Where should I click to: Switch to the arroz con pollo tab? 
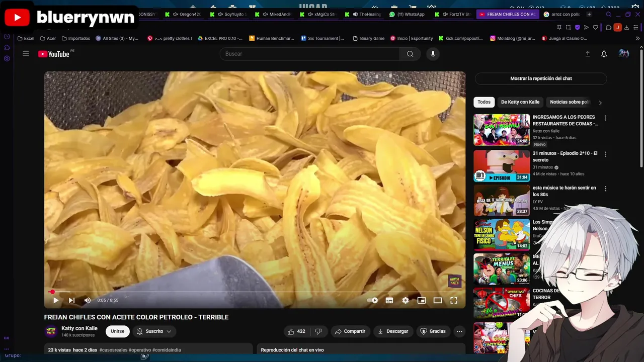pyautogui.click(x=561, y=15)
